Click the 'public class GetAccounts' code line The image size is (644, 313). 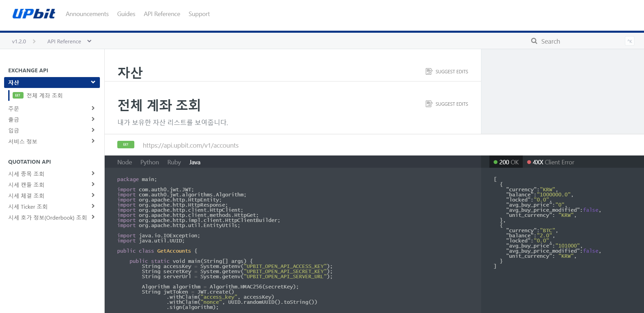click(x=157, y=251)
